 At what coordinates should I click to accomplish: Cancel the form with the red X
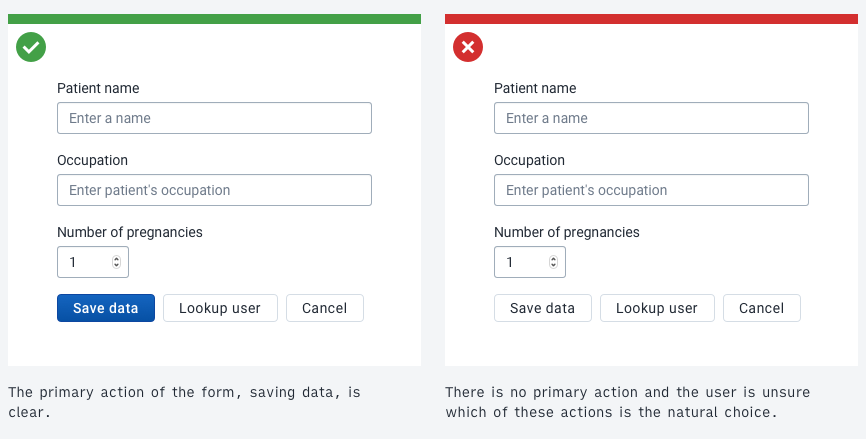tap(761, 308)
